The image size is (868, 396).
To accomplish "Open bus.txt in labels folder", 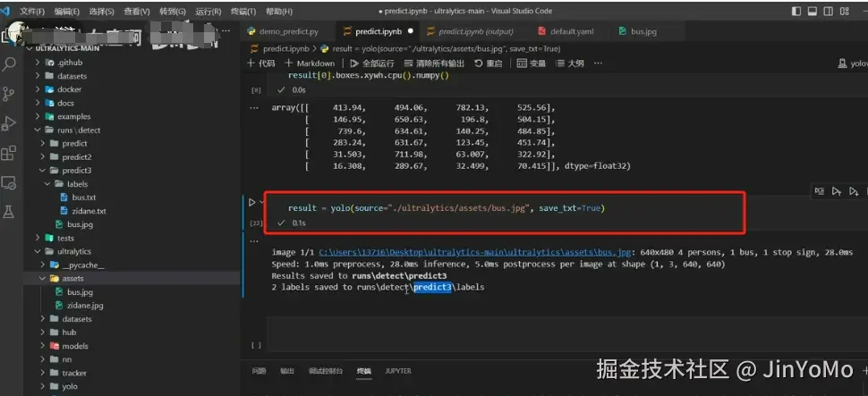I will [x=83, y=198].
